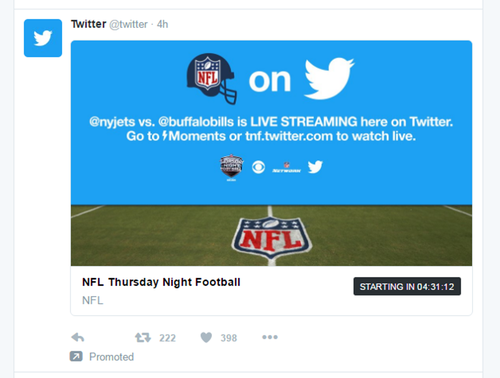Viewport: 500px width, 378px height.
Task: Open the @twitter handle link
Action: coord(128,24)
